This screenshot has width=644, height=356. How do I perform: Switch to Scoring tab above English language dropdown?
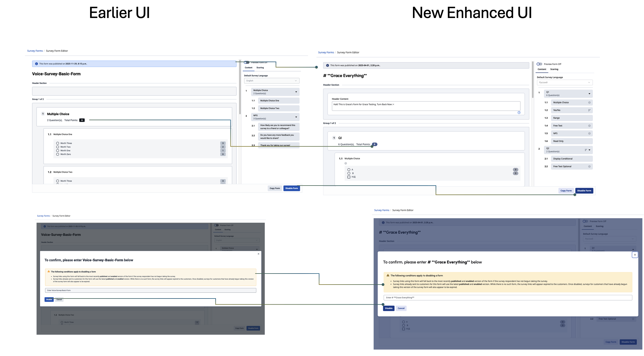tap(260, 68)
